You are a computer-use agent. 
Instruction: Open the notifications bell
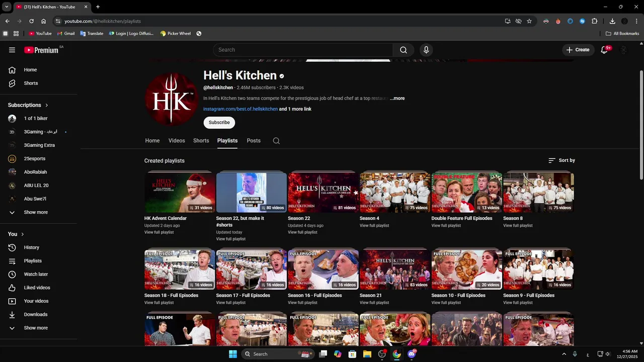tap(605, 50)
